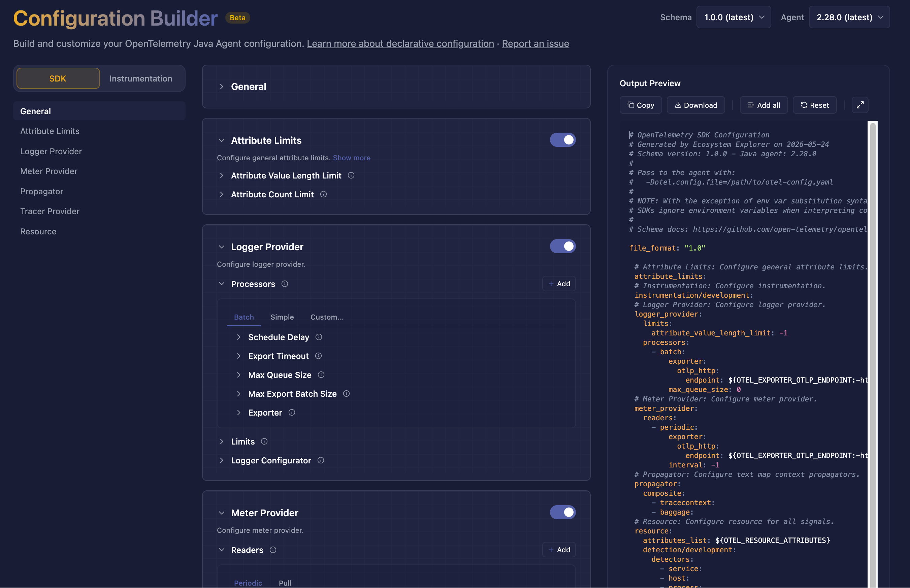Viewport: 910px width, 588px height.
Task: Expand Logger Provider Limits
Action: point(222,442)
